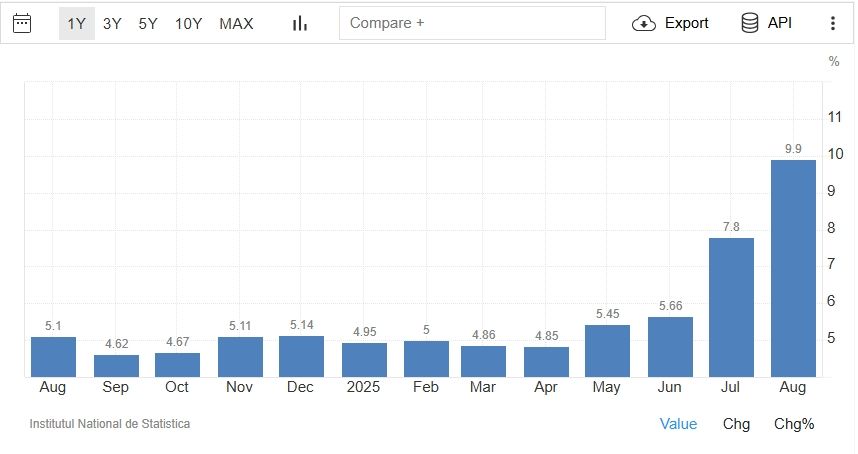Open Institutul National de Statistica source link
Image resolution: width=858 pixels, height=454 pixels.
[110, 424]
